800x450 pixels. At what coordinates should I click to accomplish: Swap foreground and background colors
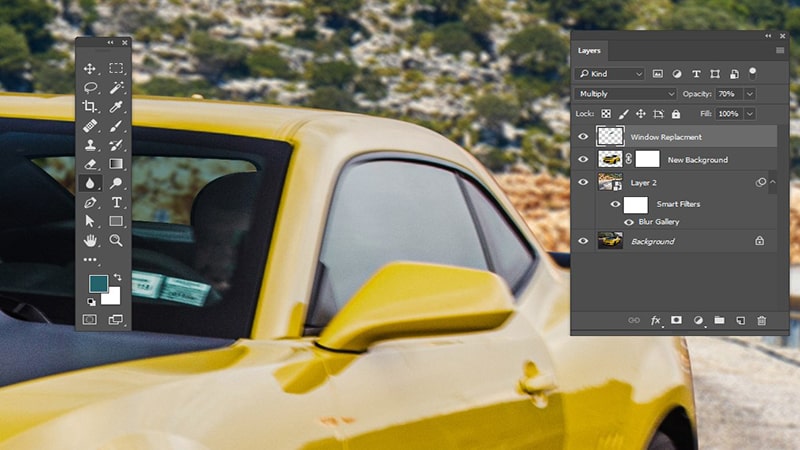(117, 278)
